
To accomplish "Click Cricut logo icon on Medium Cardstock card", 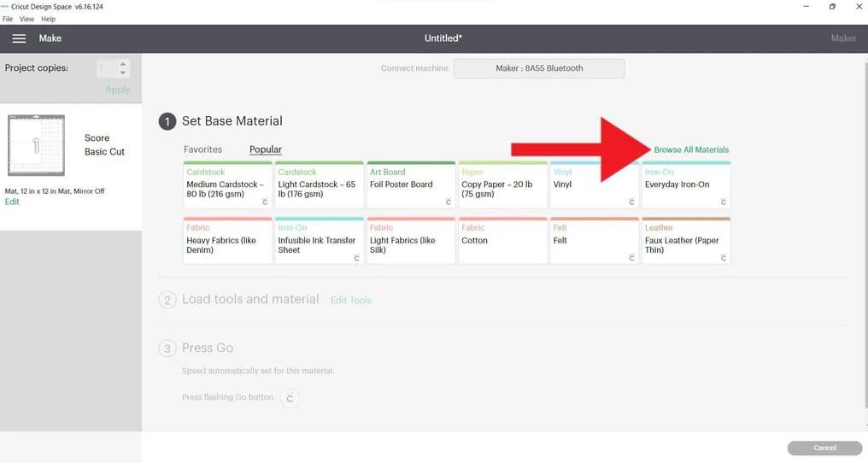I will click(265, 202).
